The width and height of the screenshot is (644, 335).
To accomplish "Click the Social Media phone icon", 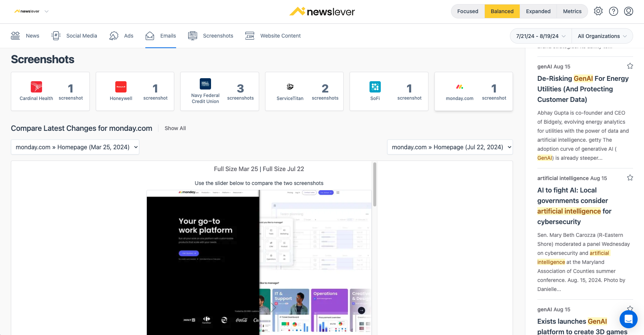I will coord(56,36).
